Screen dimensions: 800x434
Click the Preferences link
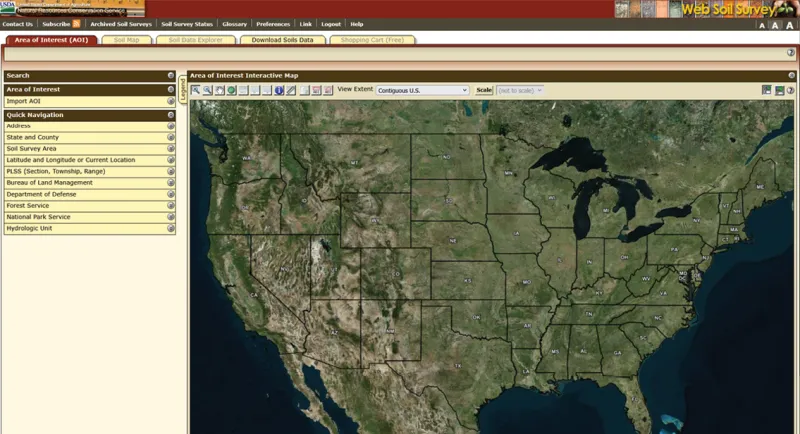pos(273,23)
